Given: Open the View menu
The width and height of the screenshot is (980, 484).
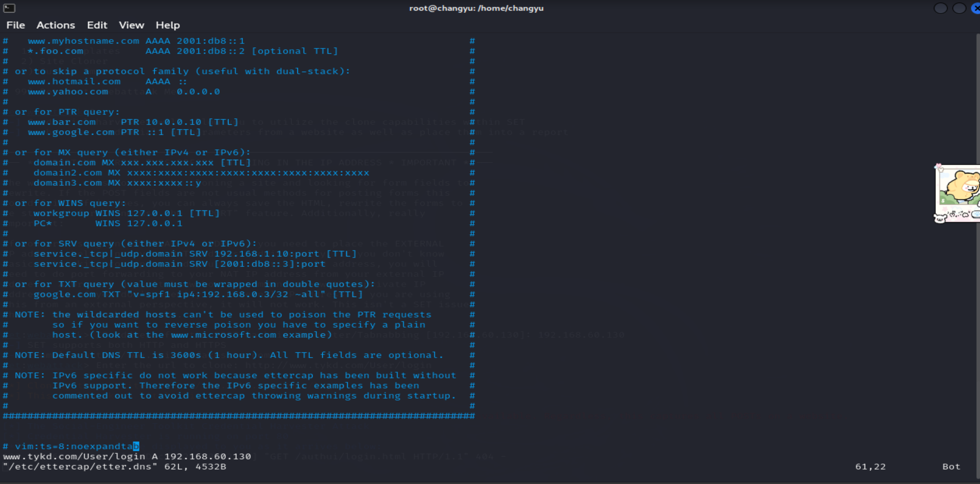Looking at the screenshot, I should coord(131,25).
